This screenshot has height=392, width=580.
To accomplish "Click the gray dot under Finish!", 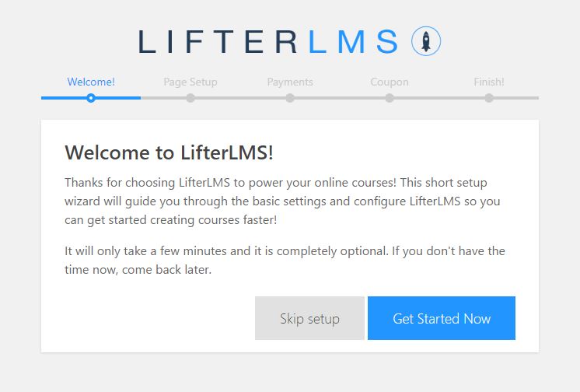I will [x=489, y=98].
